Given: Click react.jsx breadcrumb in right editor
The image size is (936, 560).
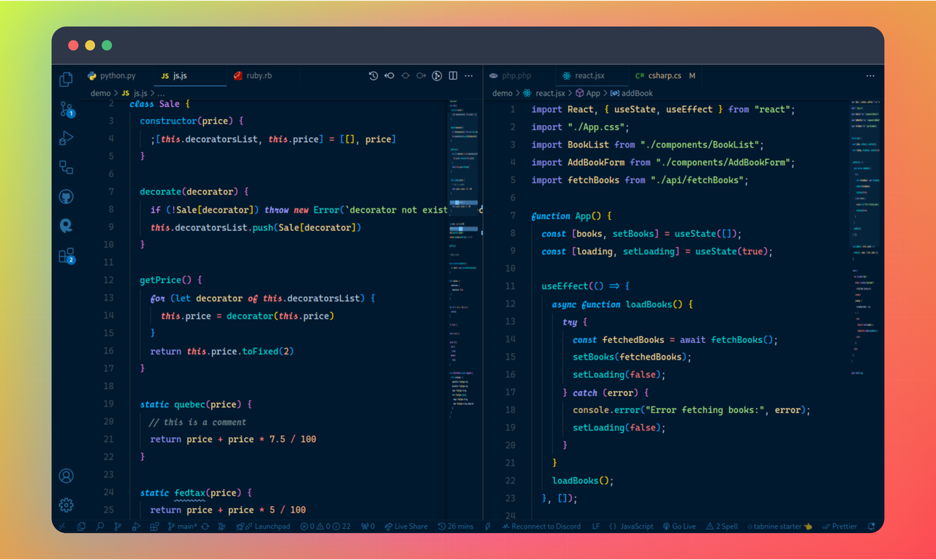Looking at the screenshot, I should pos(544,93).
